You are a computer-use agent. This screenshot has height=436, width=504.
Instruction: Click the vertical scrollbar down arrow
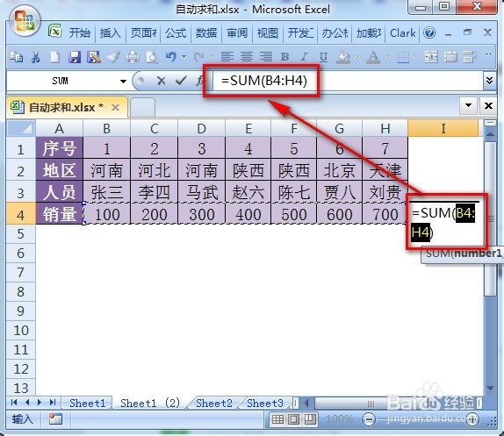point(490,389)
